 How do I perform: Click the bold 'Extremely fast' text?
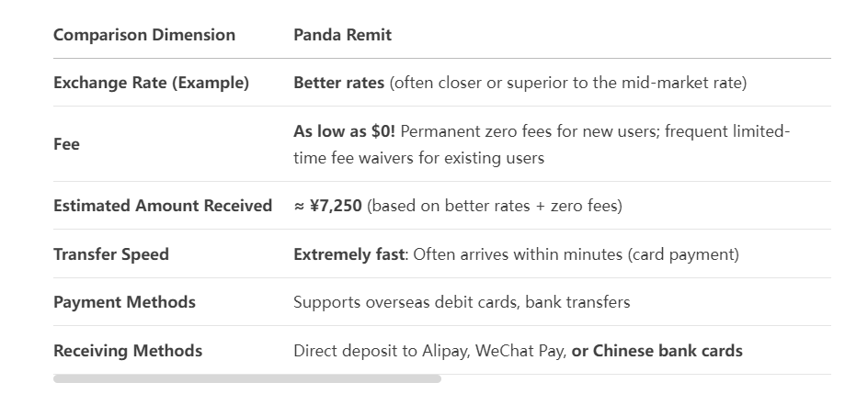(x=348, y=254)
